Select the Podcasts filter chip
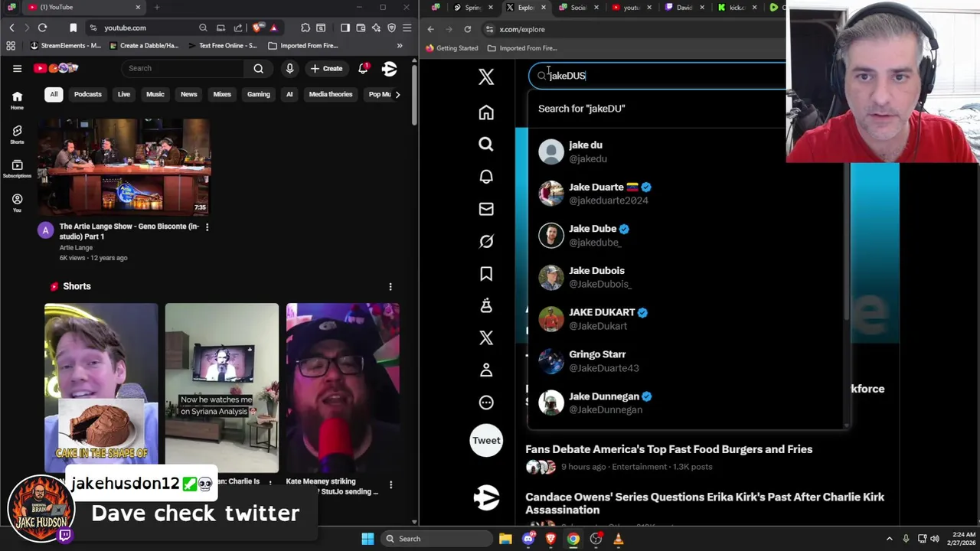Viewport: 980px width, 551px height. point(87,94)
